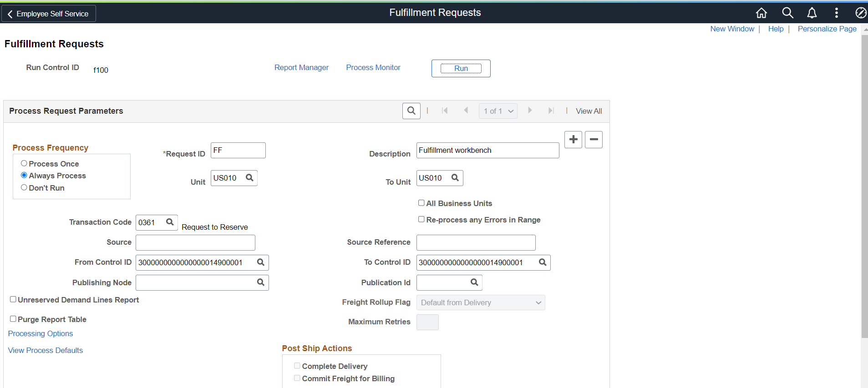Click into the Description text field
The width and height of the screenshot is (868, 388).
click(487, 151)
